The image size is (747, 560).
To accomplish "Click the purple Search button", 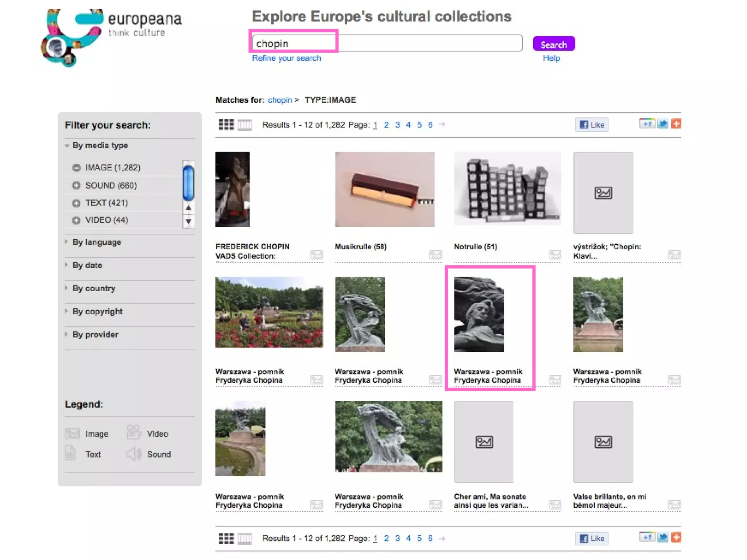I will [553, 44].
